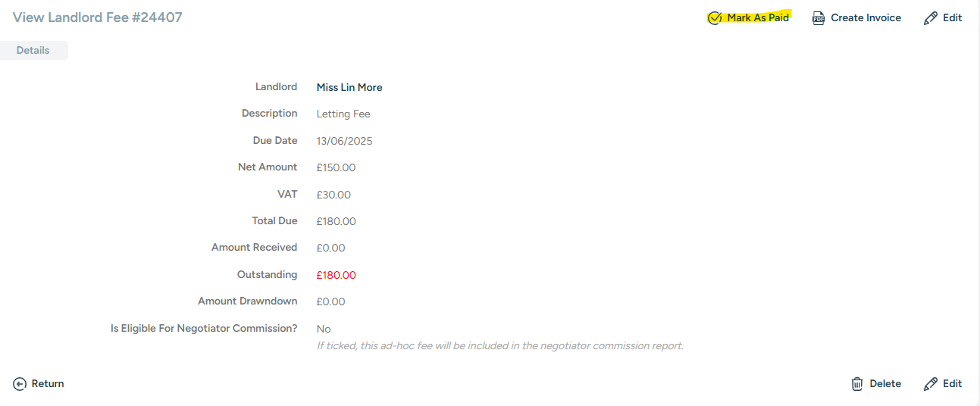Click the View Landlord Fee #24407 heading
The image size is (980, 406).
point(98,17)
